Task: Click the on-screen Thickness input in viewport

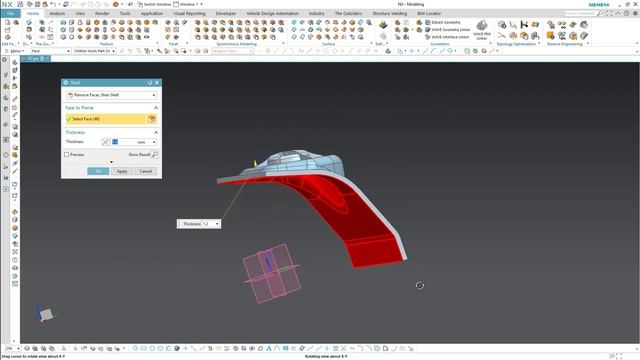Action: point(208,224)
